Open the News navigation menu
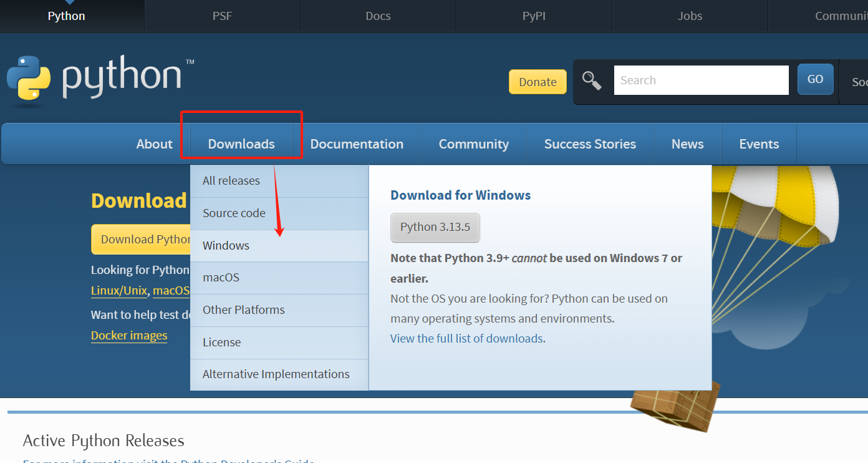 coord(688,144)
